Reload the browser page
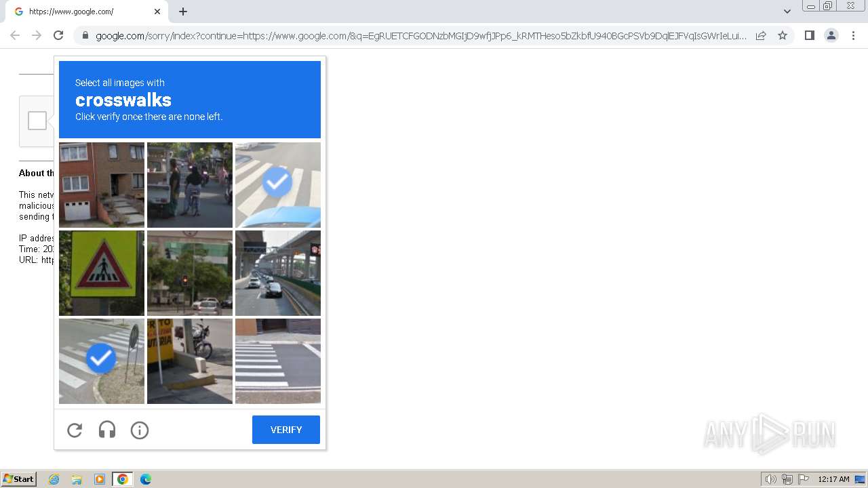 coord(58,35)
